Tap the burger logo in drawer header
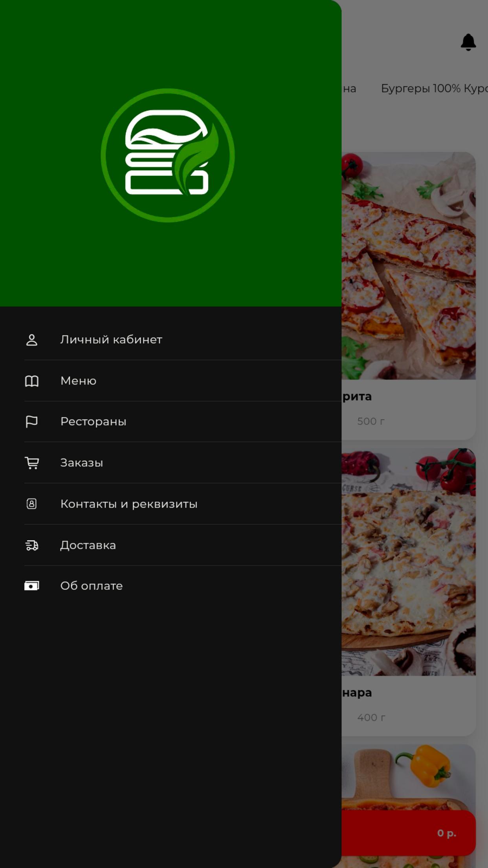This screenshot has width=488, height=868. 168,155
